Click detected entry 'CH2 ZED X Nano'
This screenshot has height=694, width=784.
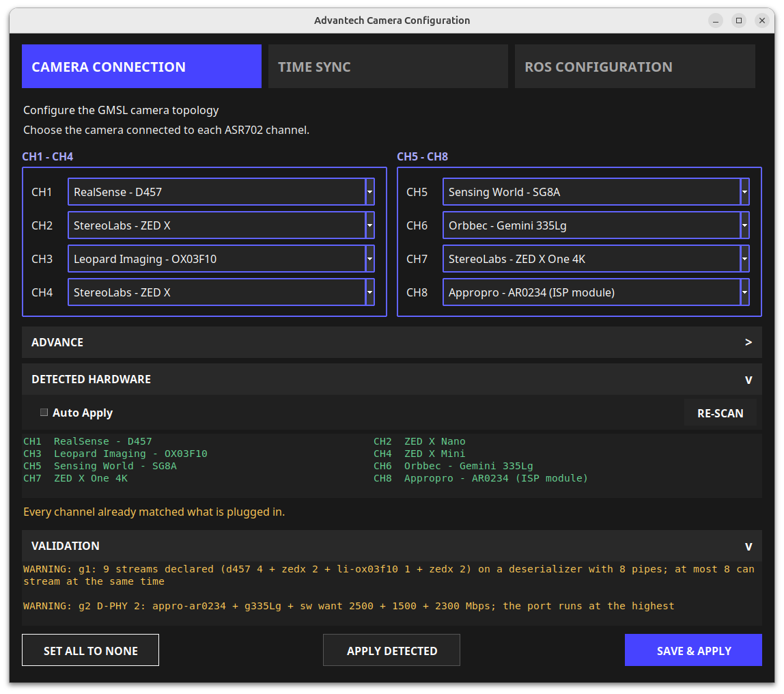pyautogui.click(x=419, y=441)
